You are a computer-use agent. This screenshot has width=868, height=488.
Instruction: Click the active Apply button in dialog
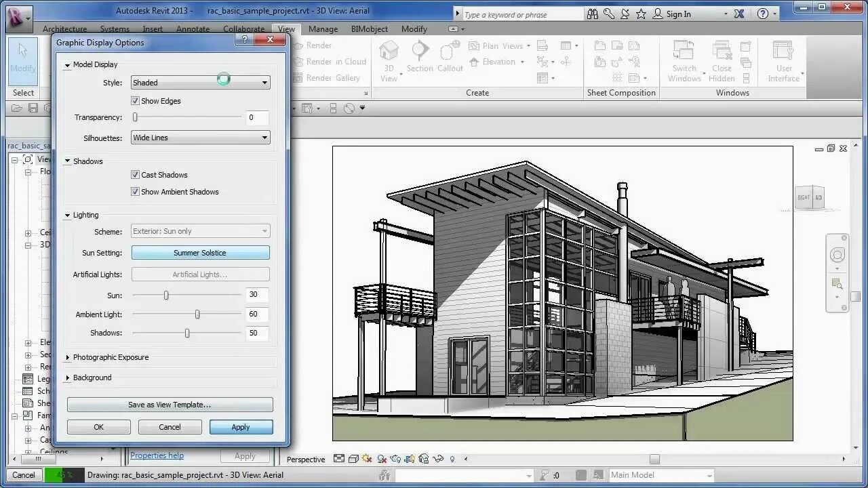[241, 427]
